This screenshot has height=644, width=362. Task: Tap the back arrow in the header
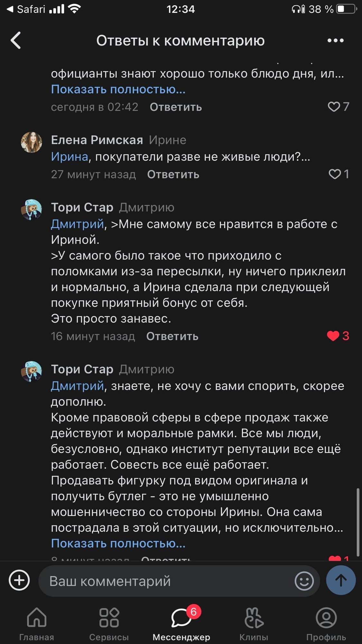click(16, 41)
